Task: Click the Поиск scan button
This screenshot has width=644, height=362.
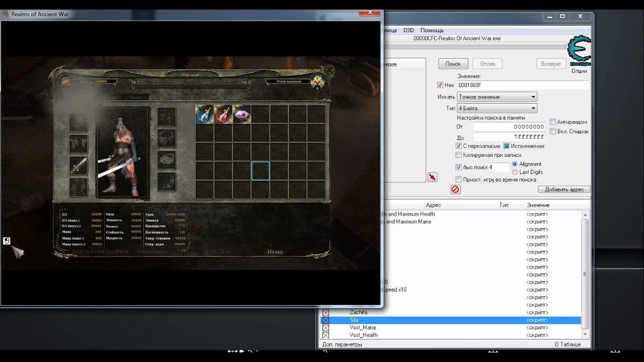Action: click(453, 64)
